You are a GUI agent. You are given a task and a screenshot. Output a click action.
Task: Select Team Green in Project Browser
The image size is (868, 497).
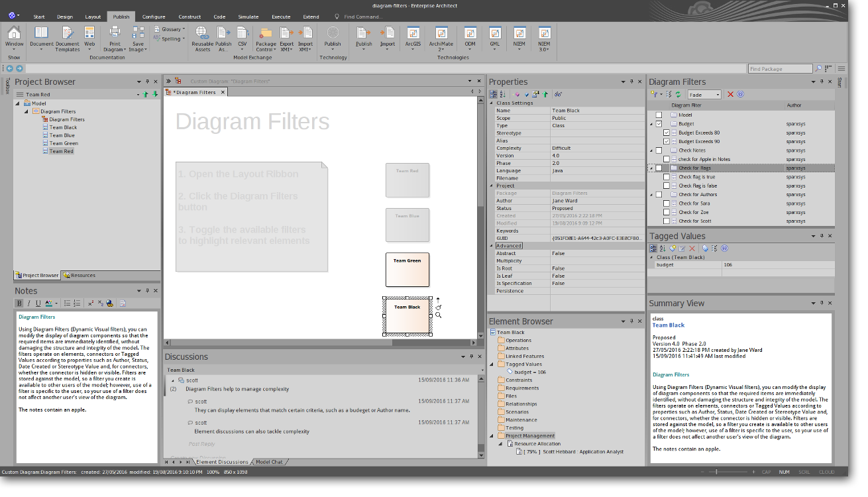[64, 143]
